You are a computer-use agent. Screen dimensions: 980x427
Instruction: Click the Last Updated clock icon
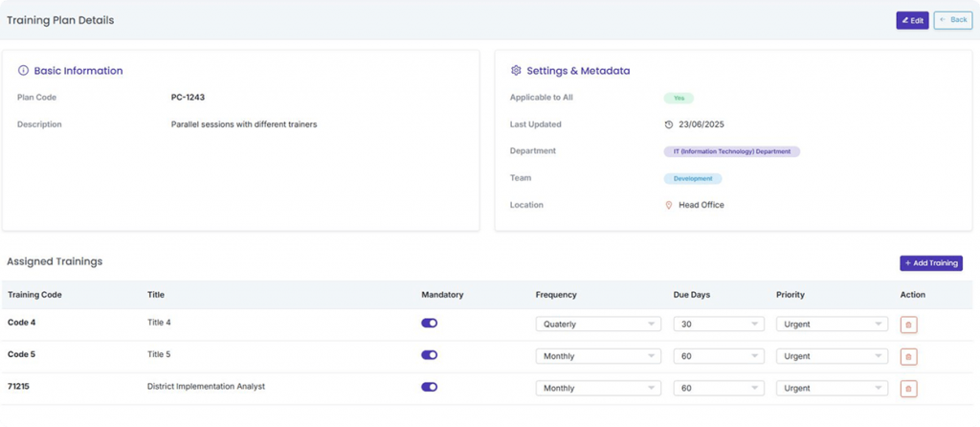tap(669, 124)
